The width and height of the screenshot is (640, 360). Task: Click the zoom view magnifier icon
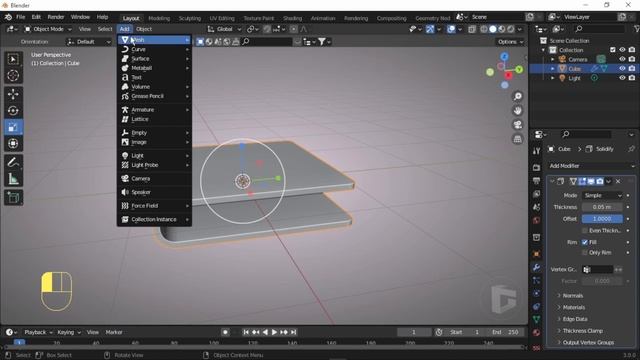518,96
